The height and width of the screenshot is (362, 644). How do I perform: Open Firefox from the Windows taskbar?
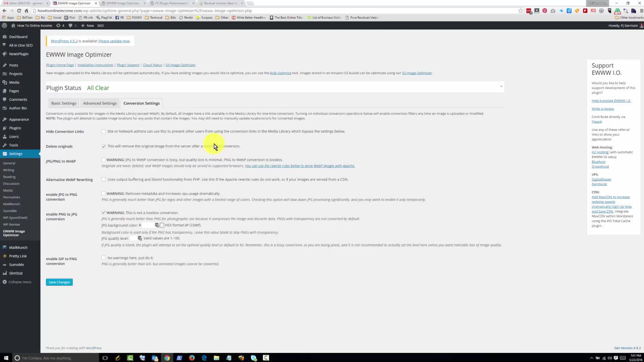[x=192, y=358]
